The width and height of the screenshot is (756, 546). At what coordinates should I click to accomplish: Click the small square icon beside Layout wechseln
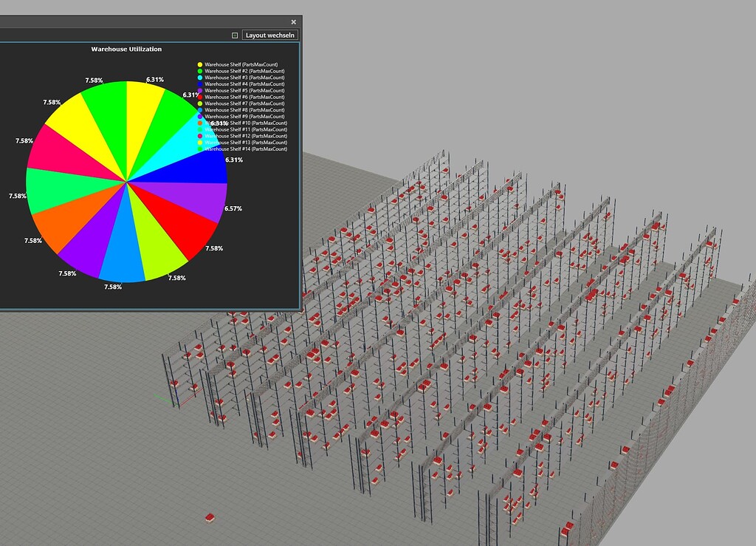coord(234,35)
